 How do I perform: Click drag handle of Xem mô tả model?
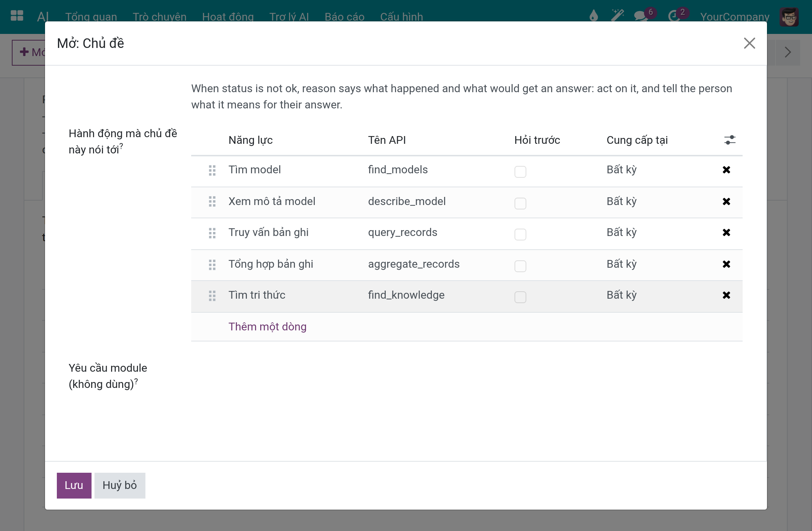[x=212, y=201]
